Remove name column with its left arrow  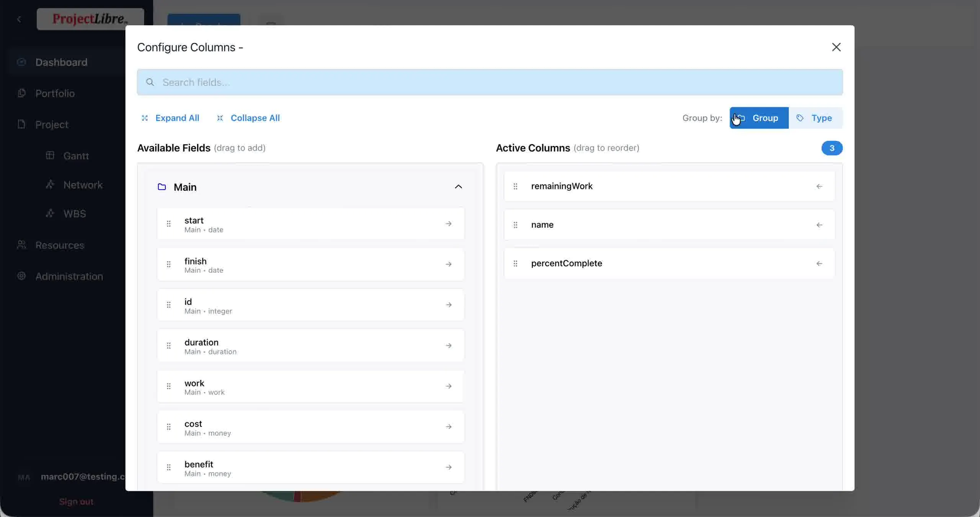tap(819, 225)
